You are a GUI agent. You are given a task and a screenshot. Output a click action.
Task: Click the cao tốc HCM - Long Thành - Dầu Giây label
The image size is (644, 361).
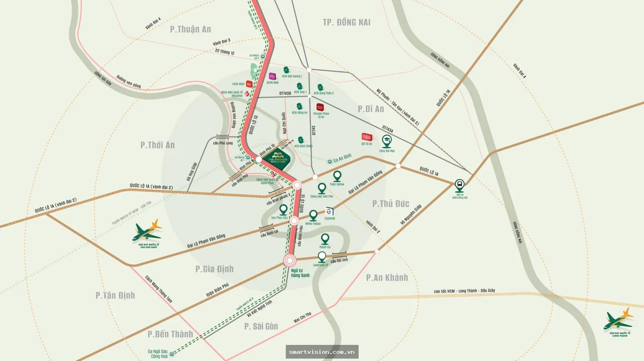[464, 291]
